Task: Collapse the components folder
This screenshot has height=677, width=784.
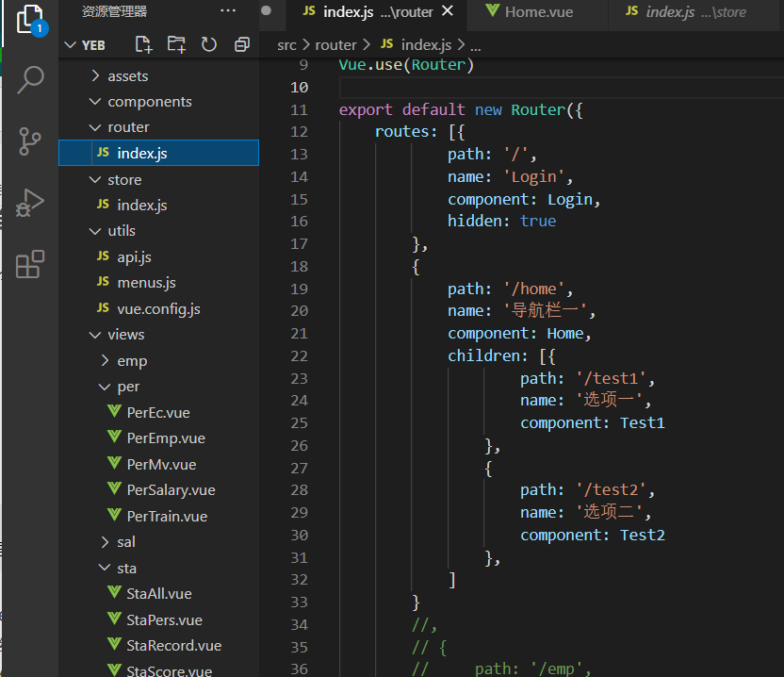Action: click(x=95, y=102)
